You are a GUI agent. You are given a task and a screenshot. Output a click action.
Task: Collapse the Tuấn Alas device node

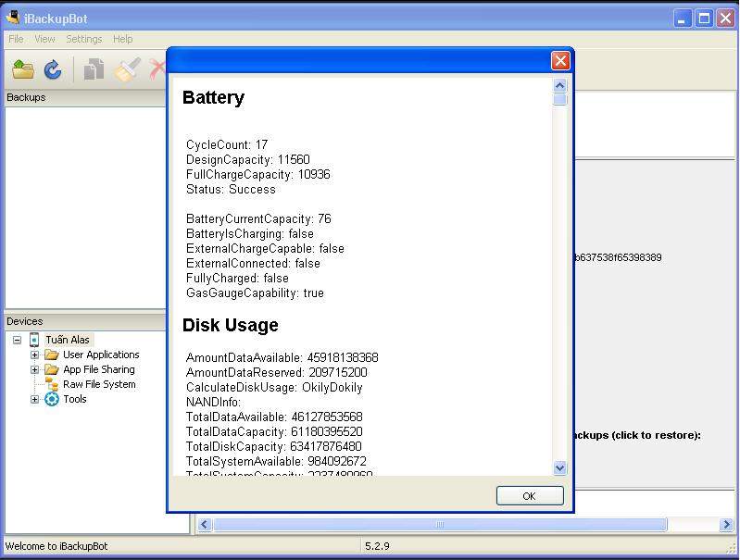(17, 340)
